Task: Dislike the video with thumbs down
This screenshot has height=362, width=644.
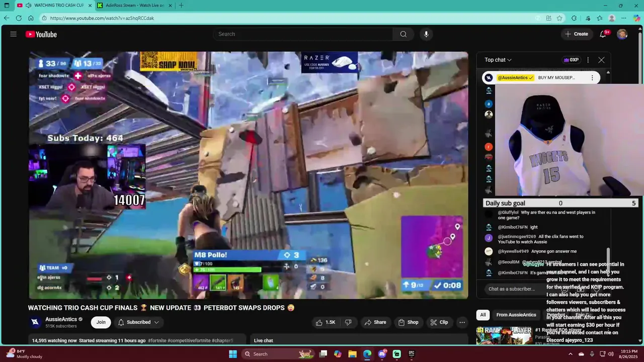Action: 348,322
